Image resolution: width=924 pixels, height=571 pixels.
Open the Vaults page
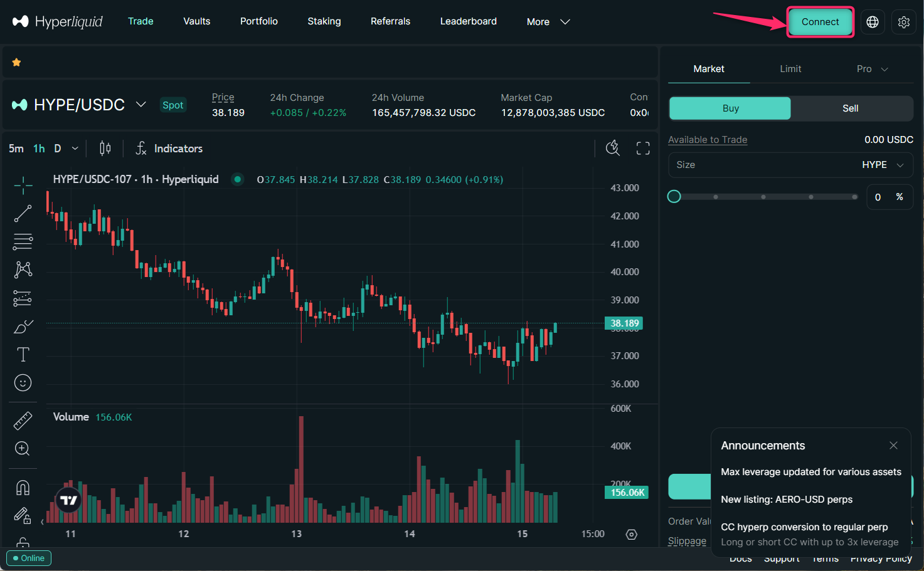(196, 21)
